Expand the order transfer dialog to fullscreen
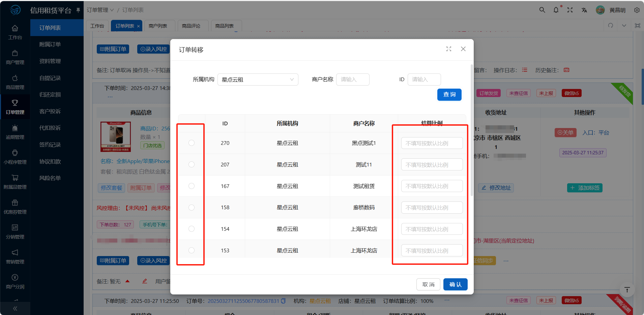The width and height of the screenshot is (644, 315). tap(448, 49)
